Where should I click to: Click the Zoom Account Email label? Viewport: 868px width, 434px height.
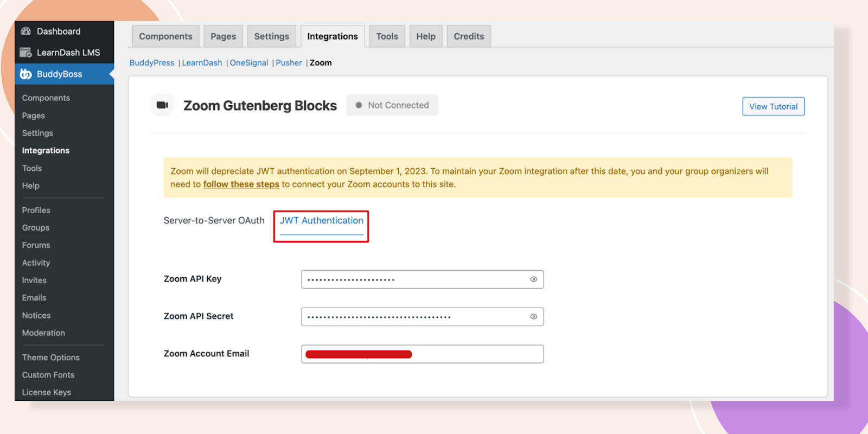coord(206,354)
